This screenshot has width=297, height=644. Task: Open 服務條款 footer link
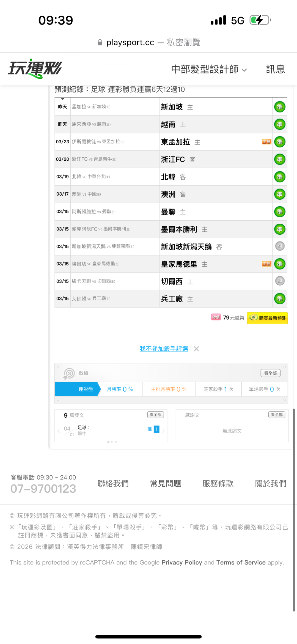tap(218, 483)
